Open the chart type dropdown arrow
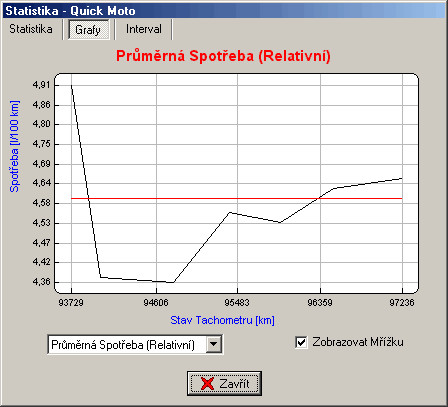Image resolution: width=448 pixels, height=407 pixels. pyautogui.click(x=213, y=345)
